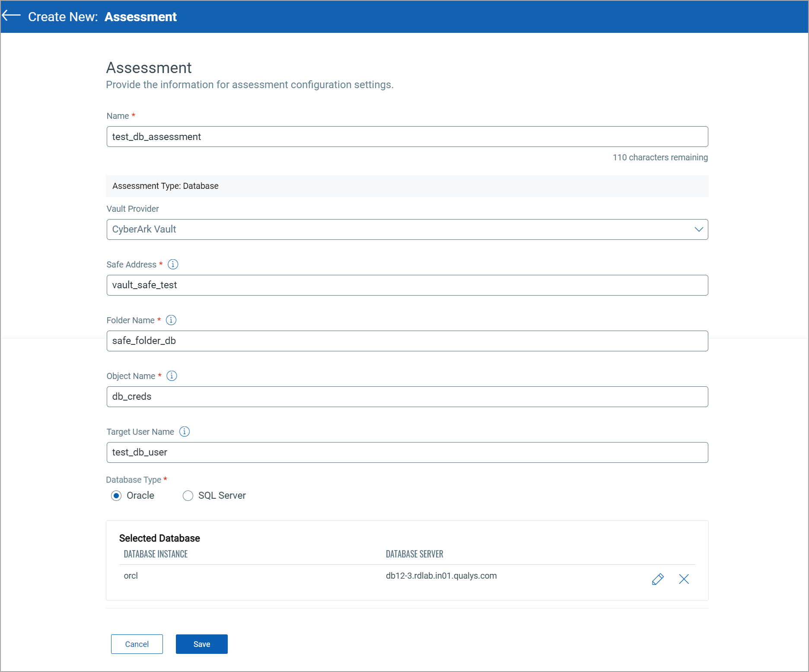Click the Selected Database heading

[159, 538]
